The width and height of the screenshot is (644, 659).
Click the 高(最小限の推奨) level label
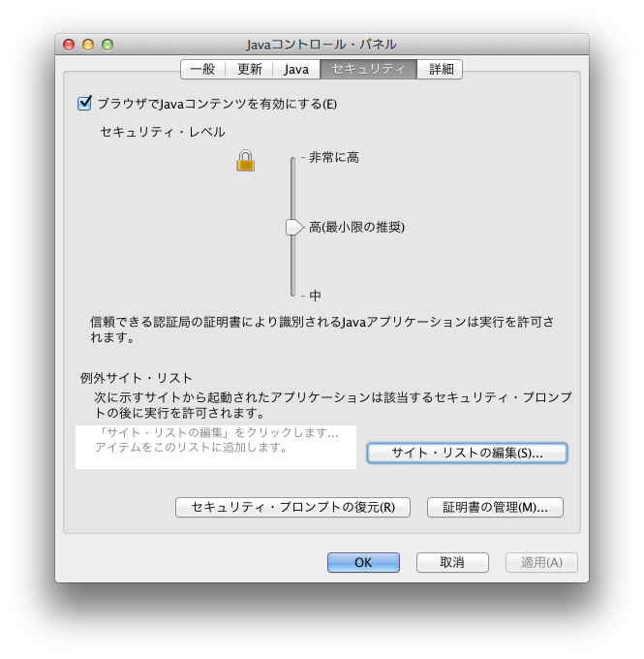pyautogui.click(x=356, y=227)
